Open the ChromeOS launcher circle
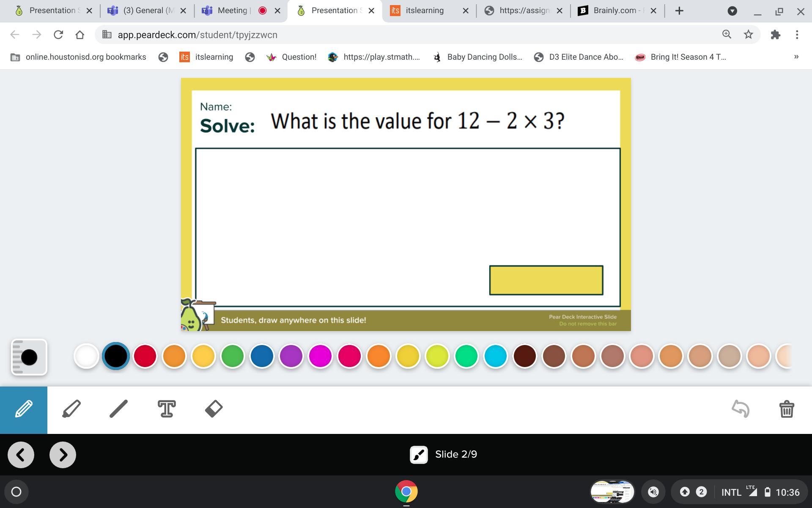This screenshot has height=508, width=812. point(16,492)
